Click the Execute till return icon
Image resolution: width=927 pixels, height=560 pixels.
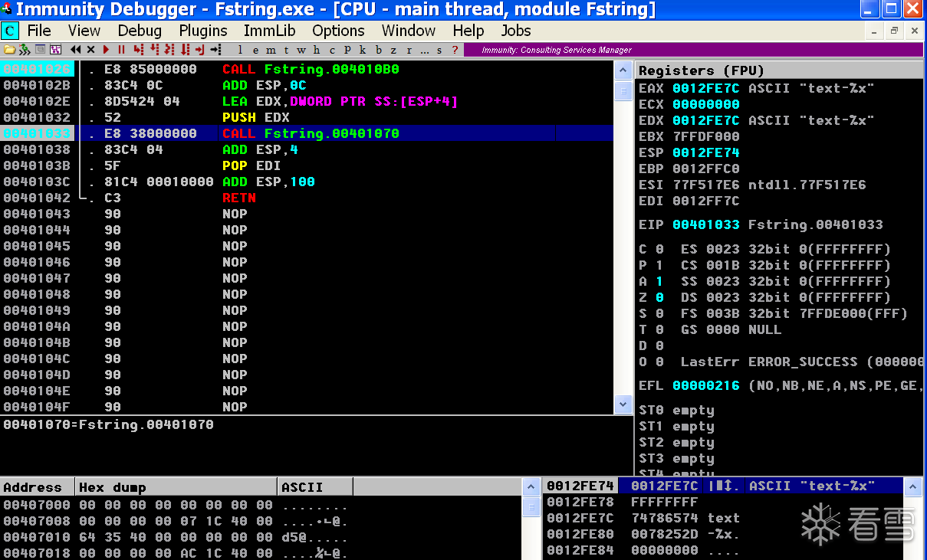pyautogui.click(x=199, y=50)
